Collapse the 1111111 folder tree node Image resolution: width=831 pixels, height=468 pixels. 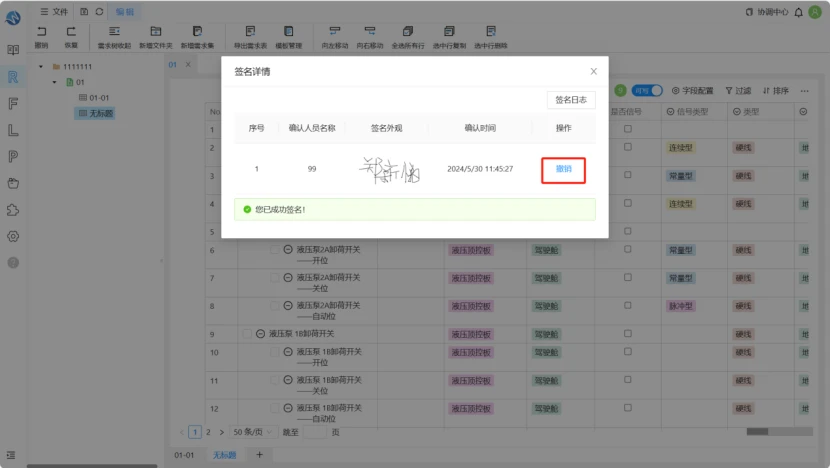point(41,67)
